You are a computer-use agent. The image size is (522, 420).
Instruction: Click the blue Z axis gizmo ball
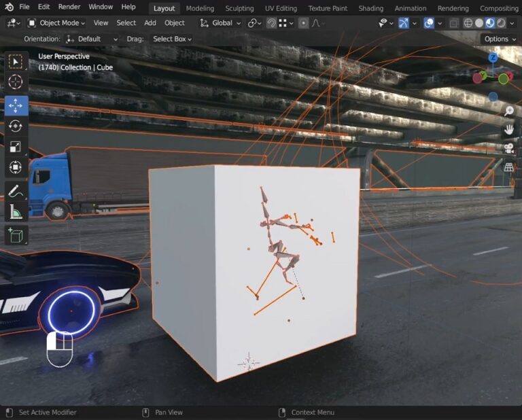pos(493,58)
